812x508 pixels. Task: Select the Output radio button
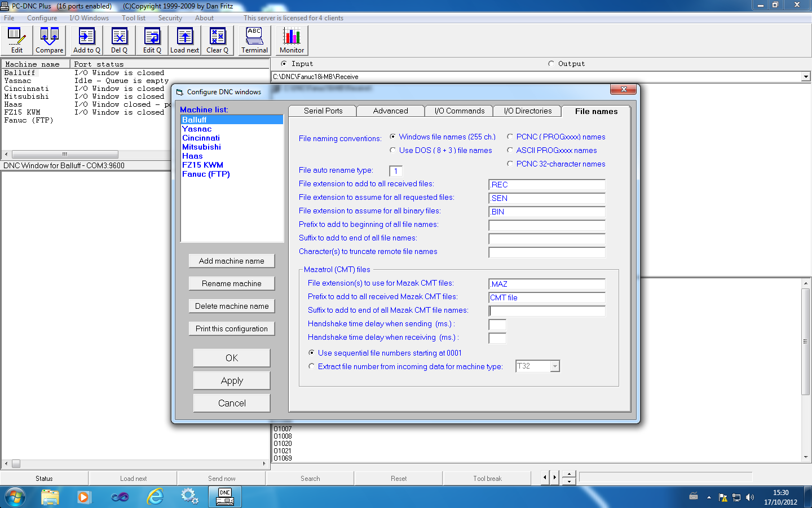pyautogui.click(x=551, y=64)
